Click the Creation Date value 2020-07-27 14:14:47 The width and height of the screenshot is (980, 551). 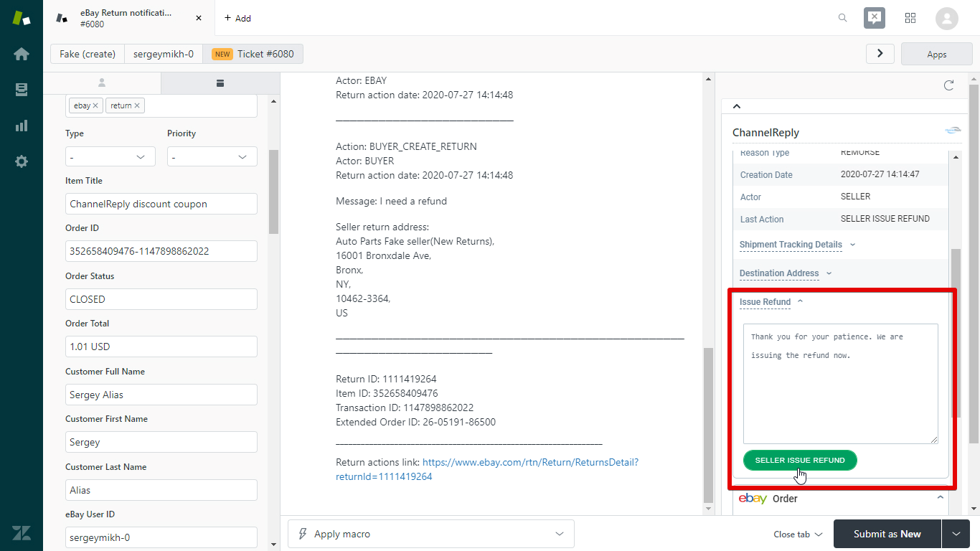click(880, 174)
